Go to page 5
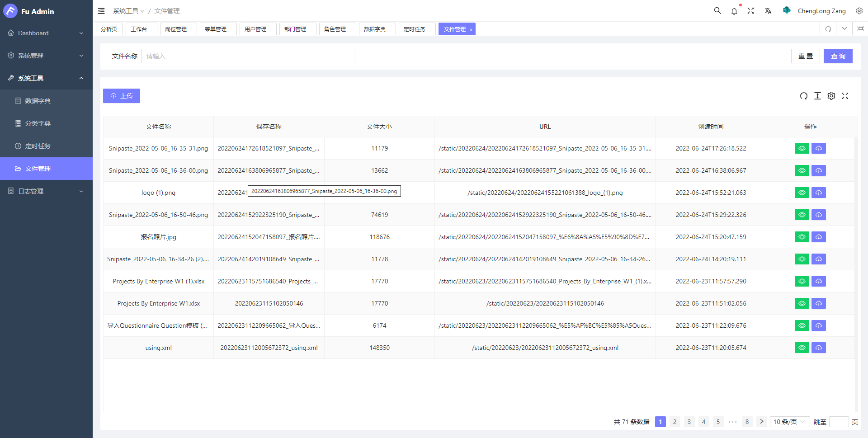The width and height of the screenshot is (868, 438). point(718,422)
